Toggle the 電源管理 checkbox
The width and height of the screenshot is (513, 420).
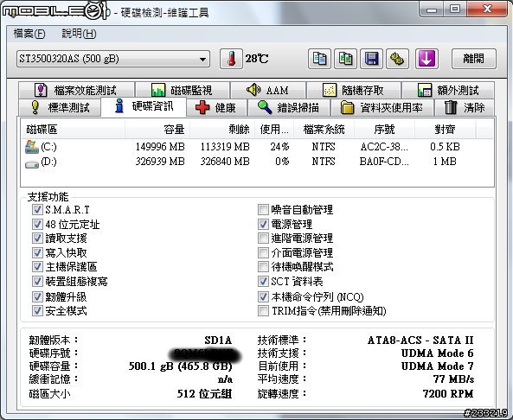coord(263,224)
